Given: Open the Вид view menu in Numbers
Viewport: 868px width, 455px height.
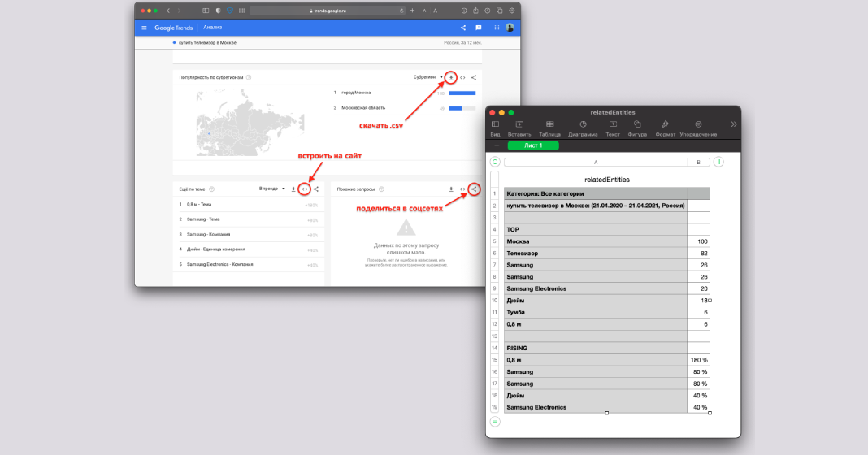Looking at the screenshot, I should (495, 128).
